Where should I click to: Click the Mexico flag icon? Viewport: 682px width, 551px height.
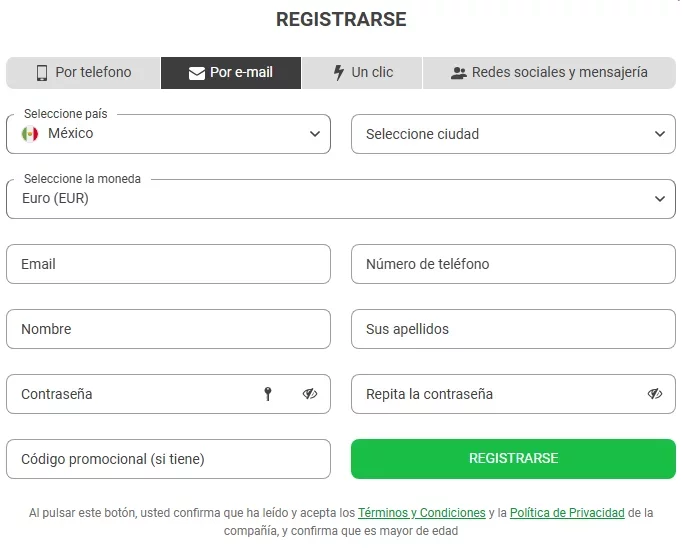30,134
